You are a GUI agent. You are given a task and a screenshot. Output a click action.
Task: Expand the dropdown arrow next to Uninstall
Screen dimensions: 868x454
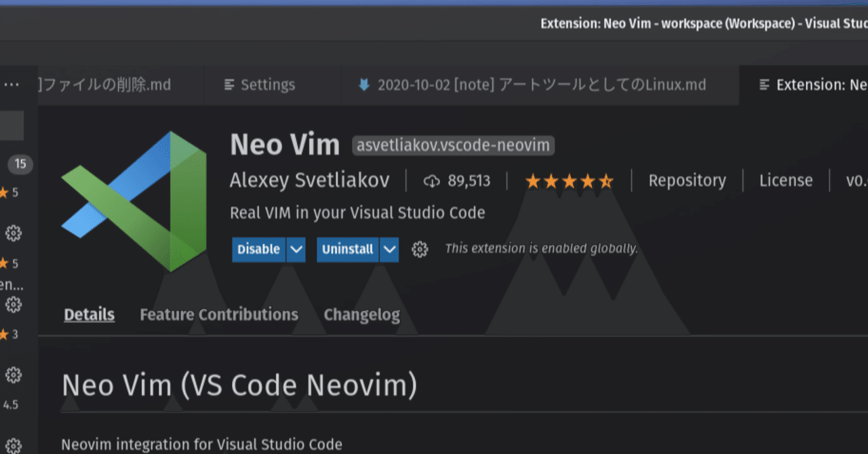coord(389,249)
